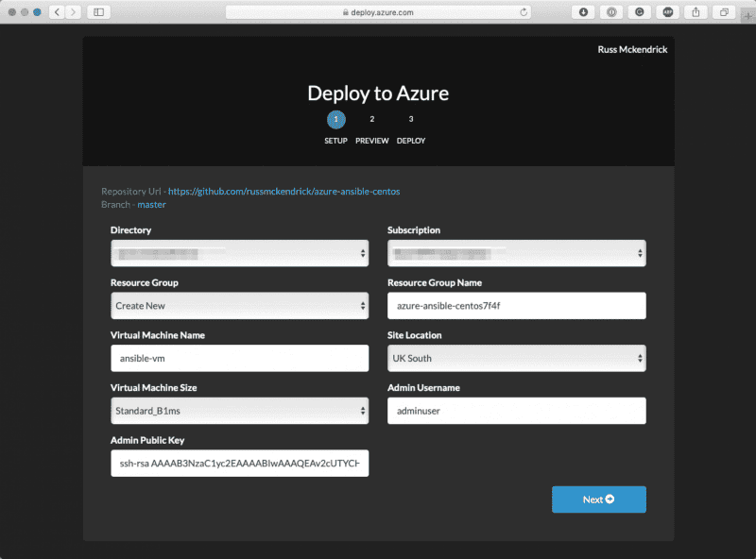Viewport: 756px width, 559px height.
Task: Open a new tab with the plus button
Action: click(748, 12)
